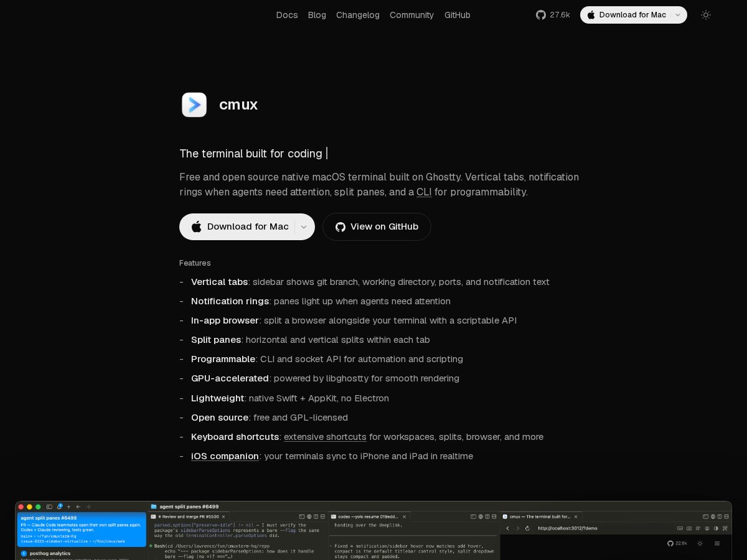
Task: Click View on GitHub button
Action: (x=377, y=226)
